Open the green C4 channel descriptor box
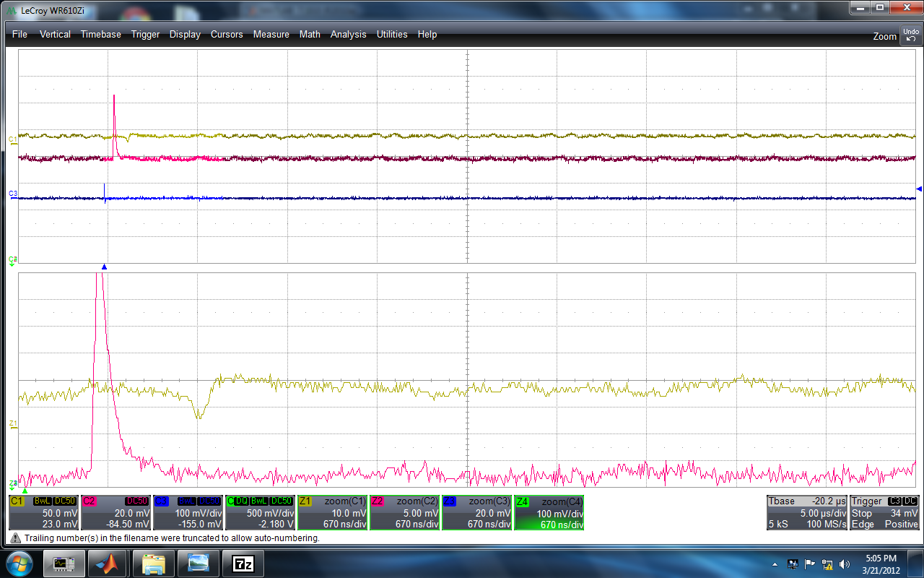The width and height of the screenshot is (924, 578). (x=260, y=512)
